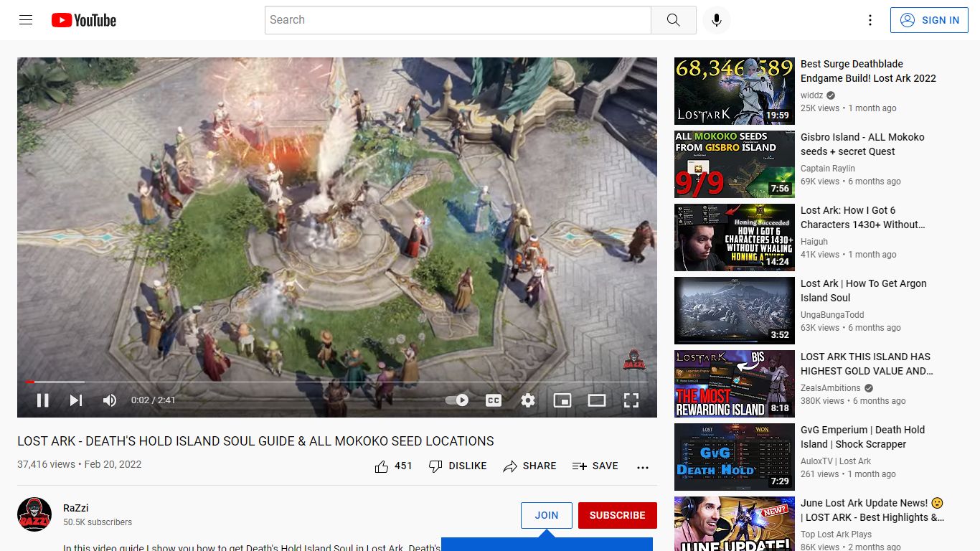Viewport: 980px width, 551px height.
Task: Open 'Lost Ark: How I Got 6 Characters' title
Action: [x=863, y=217]
